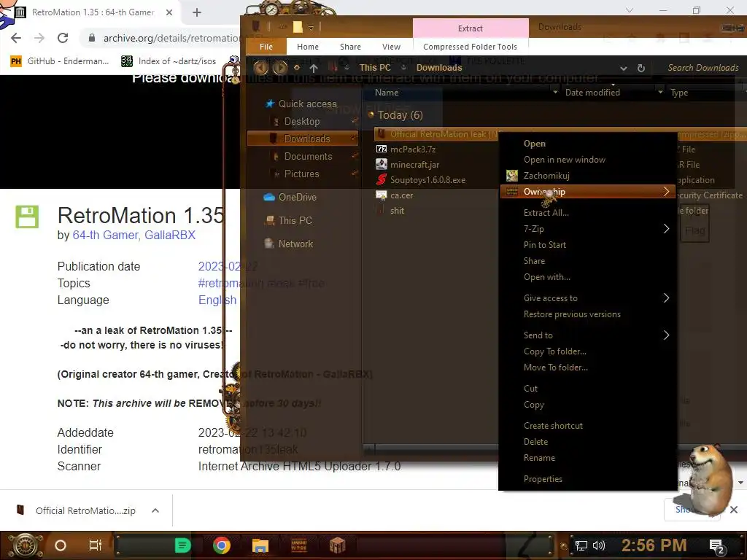Click the Explorer Back navigation button
The image size is (747, 560).
260,68
